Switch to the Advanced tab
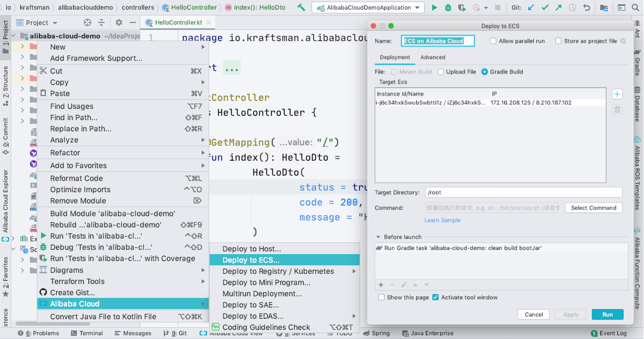Viewport: 644px width, 339px height. tap(433, 57)
